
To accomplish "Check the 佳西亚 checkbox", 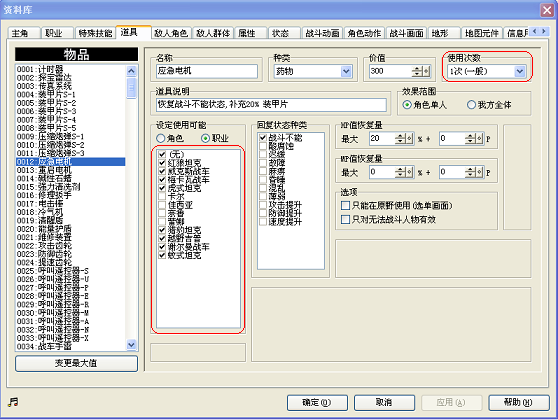I will pyautogui.click(x=162, y=205).
